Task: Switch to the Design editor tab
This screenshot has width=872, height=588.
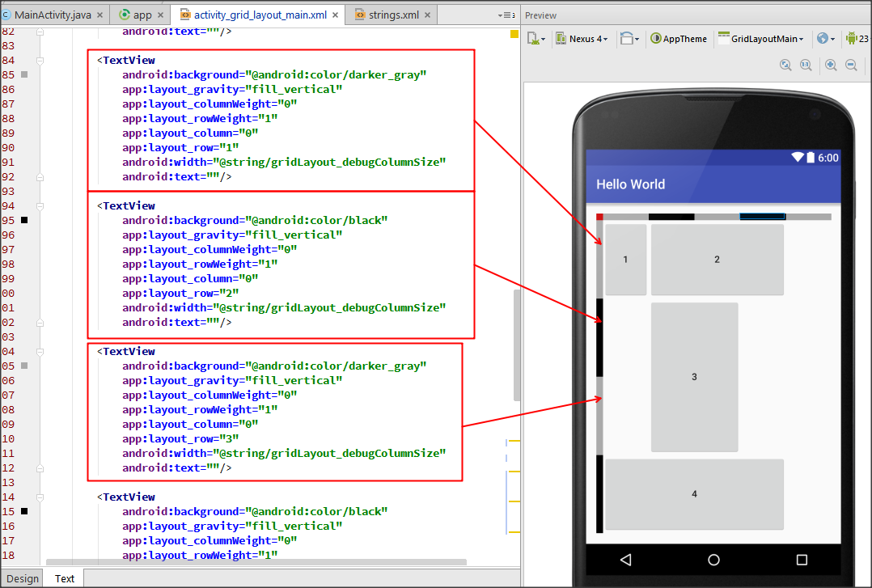Action: click(23, 578)
